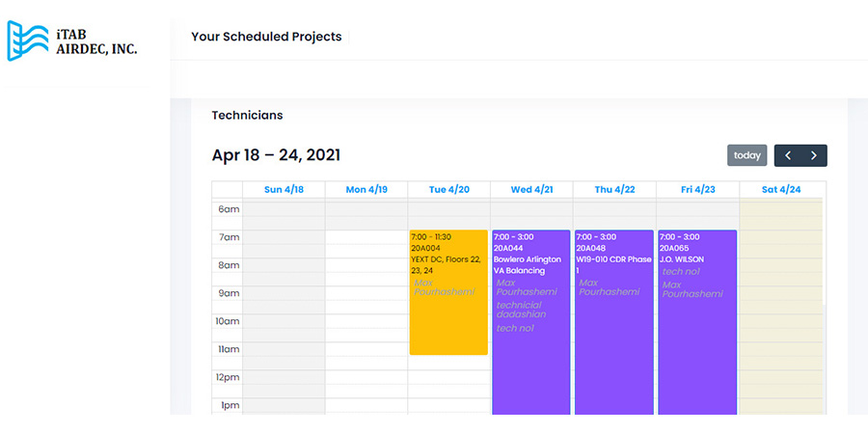Open the Sat 4/24 day header
The height and width of the screenshot is (434, 868).
click(781, 190)
